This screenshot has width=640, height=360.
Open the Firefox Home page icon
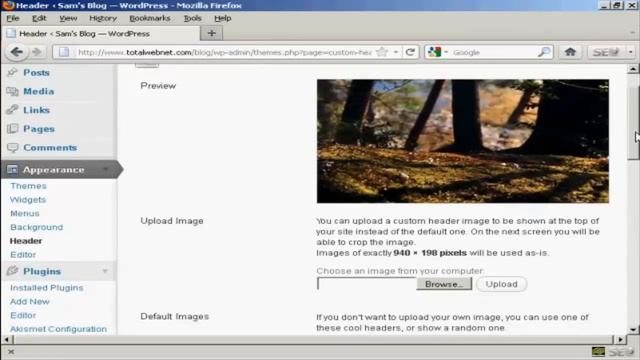pyautogui.click(x=570, y=52)
